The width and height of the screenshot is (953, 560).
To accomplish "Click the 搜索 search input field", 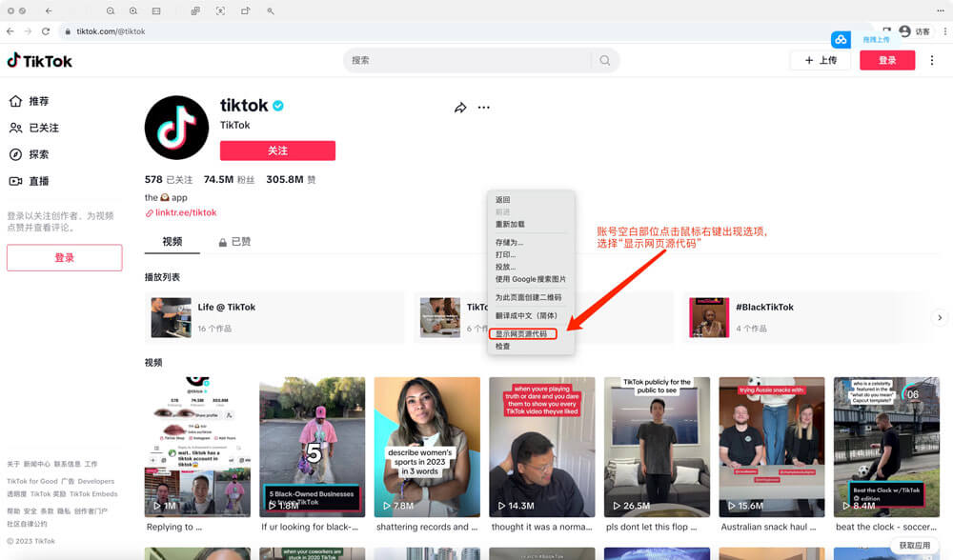I will [468, 60].
